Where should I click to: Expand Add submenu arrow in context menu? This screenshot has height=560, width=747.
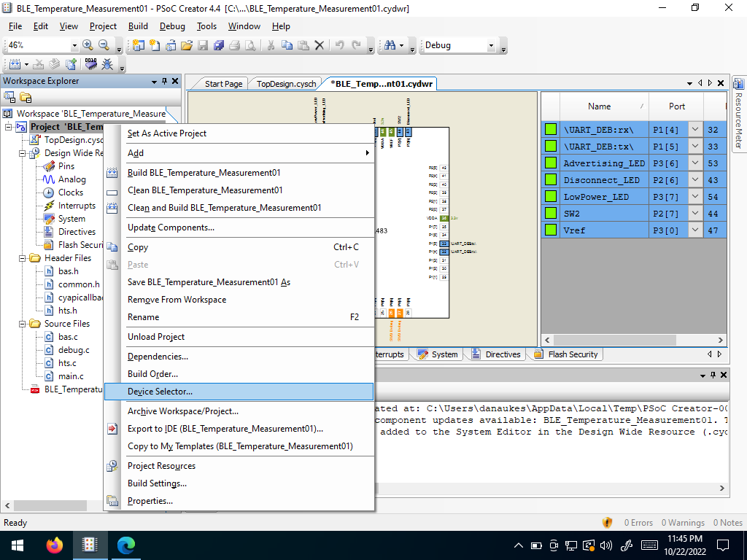coord(368,153)
